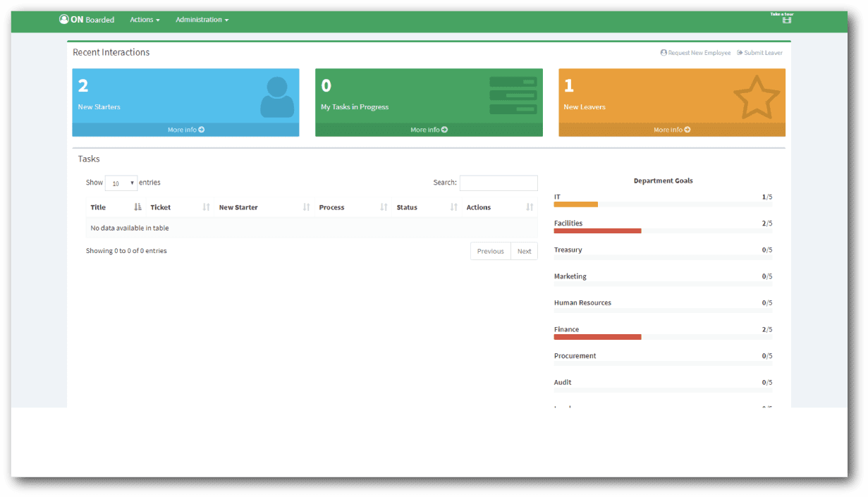The width and height of the screenshot is (868, 497).
Task: Expand the Show entries count selector
Action: tap(121, 183)
